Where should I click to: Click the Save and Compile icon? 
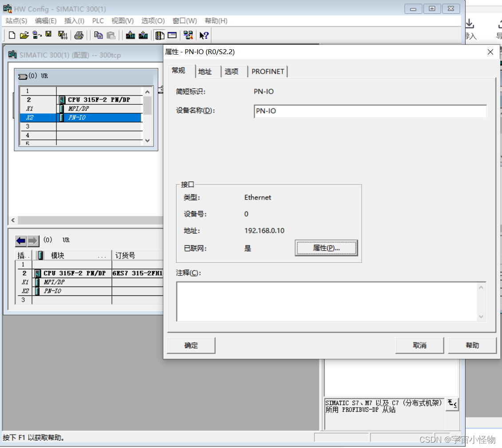[63, 35]
